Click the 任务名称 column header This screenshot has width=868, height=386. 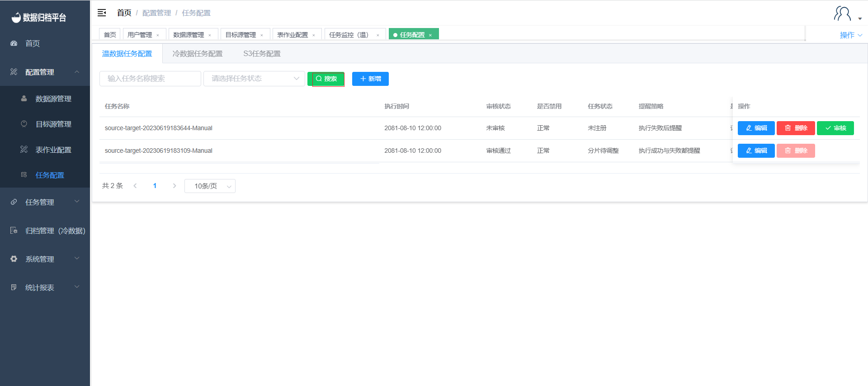117,106
